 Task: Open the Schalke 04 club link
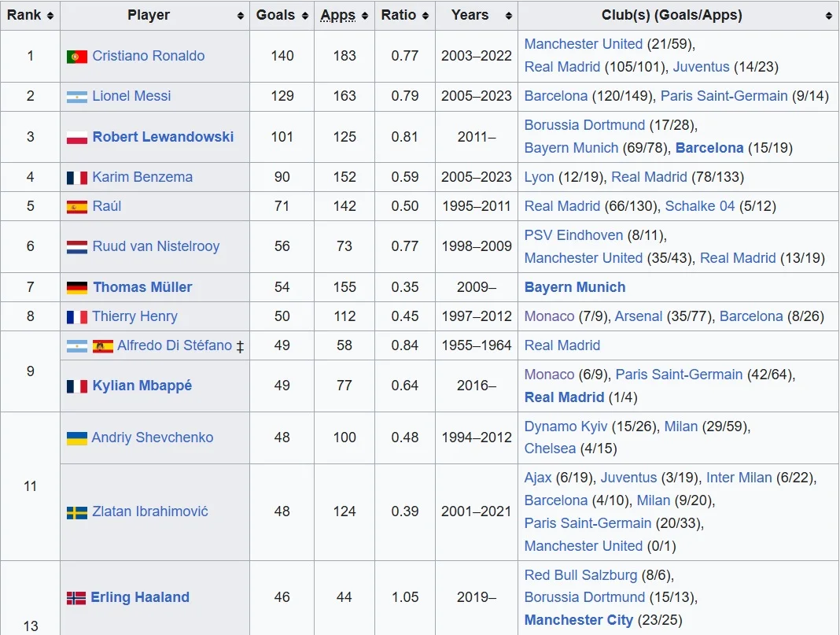[x=699, y=206]
